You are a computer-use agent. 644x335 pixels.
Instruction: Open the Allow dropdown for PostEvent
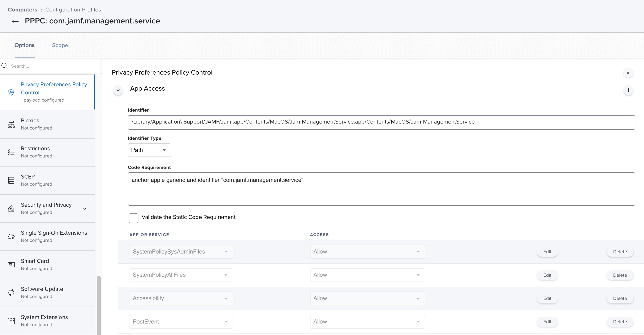tap(367, 322)
